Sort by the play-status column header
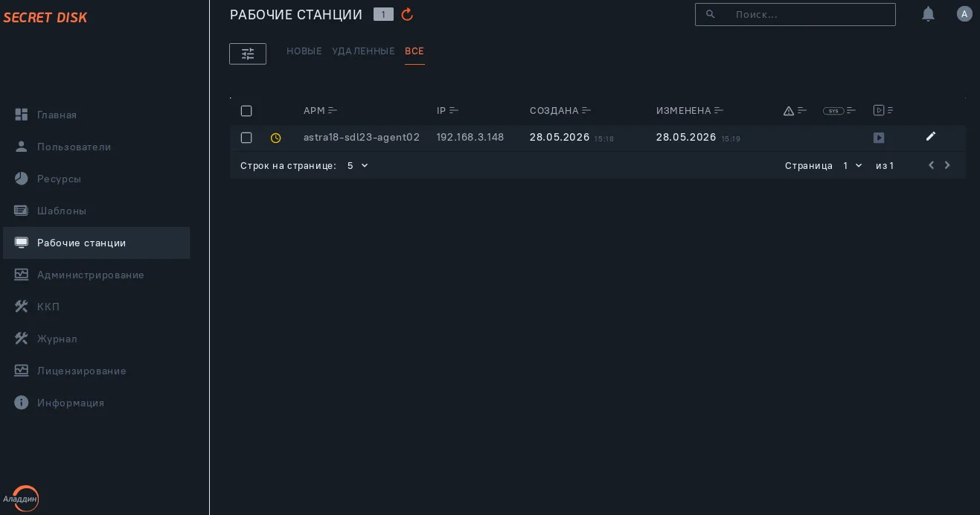980x515 pixels. (883, 110)
